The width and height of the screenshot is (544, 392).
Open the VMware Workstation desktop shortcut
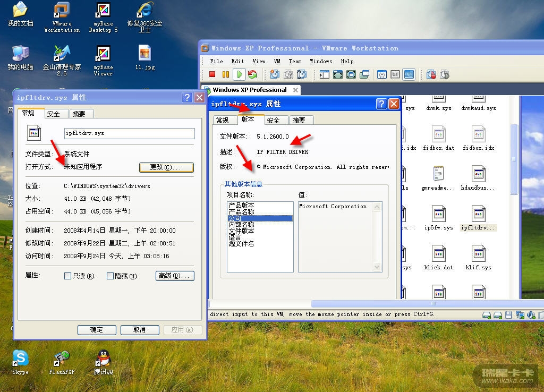point(62,17)
